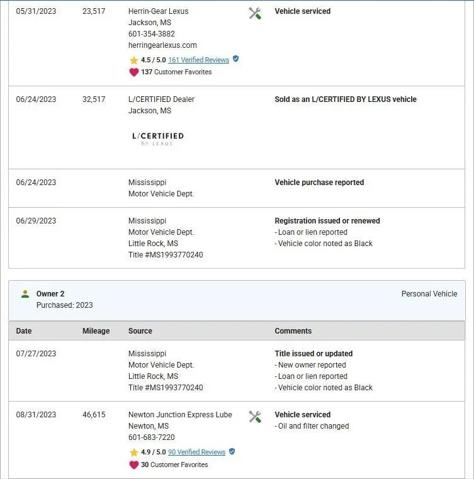The height and width of the screenshot is (479, 474).
Task: Click the Herrin-Gear Lexus phone number 601-354-3882
Action: 152,34
